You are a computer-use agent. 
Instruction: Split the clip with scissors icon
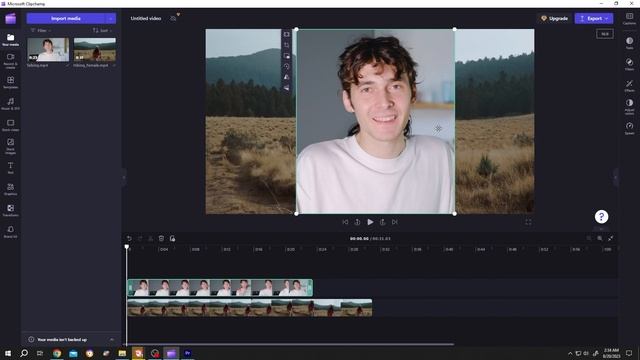click(151, 238)
